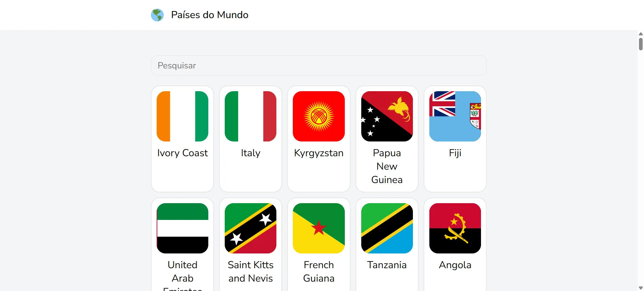
Task: Focus the Pesquisar search field
Action: tap(318, 65)
